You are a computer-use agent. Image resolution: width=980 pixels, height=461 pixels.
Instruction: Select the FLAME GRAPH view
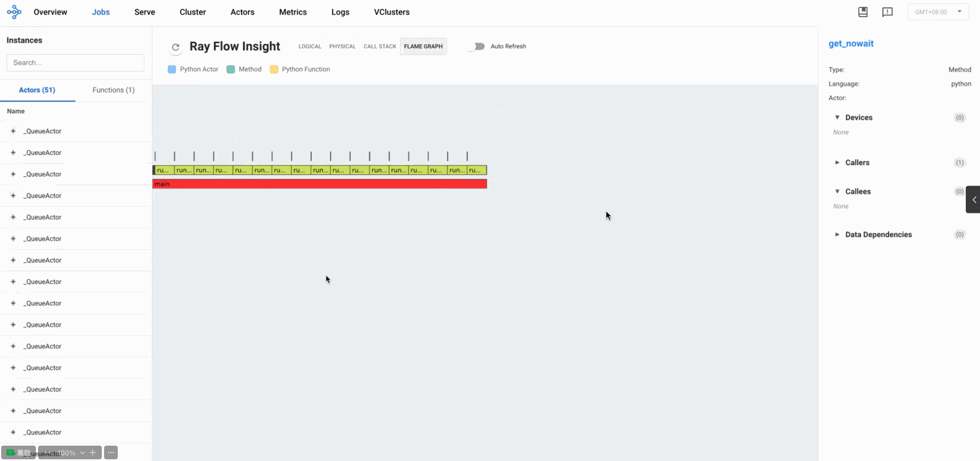[423, 47]
